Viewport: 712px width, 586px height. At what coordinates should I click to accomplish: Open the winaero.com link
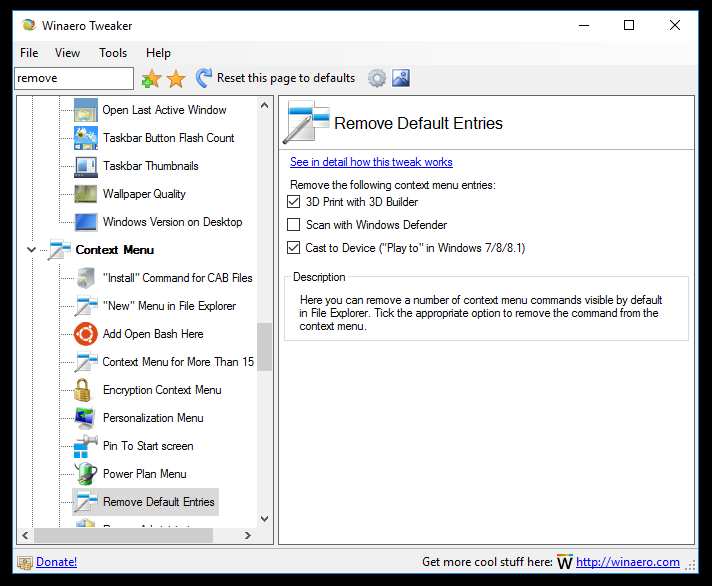tap(628, 562)
